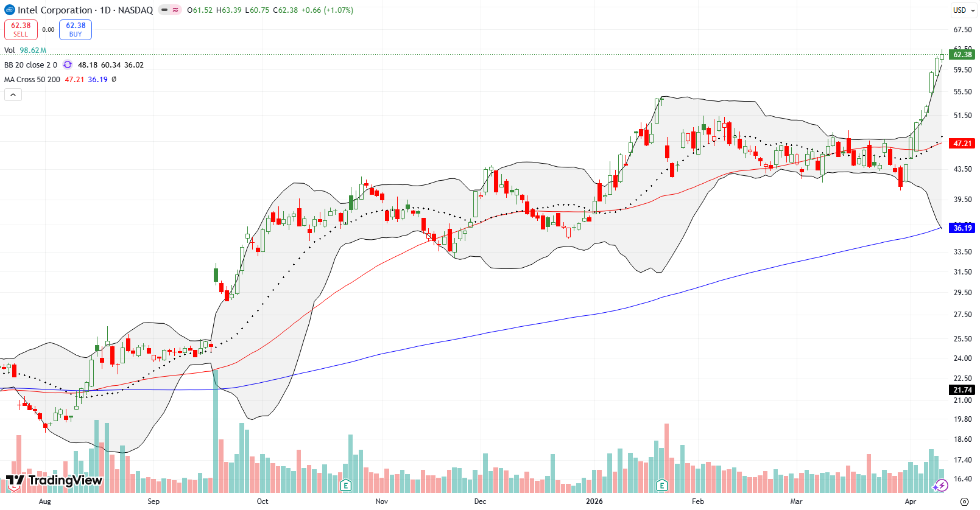Open the earnings marker near November

click(x=346, y=485)
